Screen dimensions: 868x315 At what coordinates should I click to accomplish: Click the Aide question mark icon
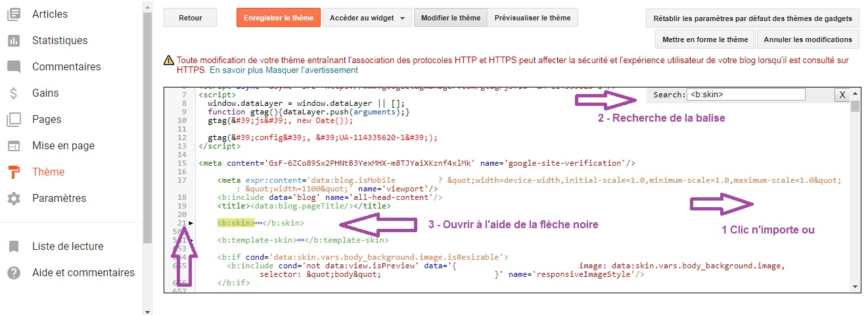[x=14, y=273]
